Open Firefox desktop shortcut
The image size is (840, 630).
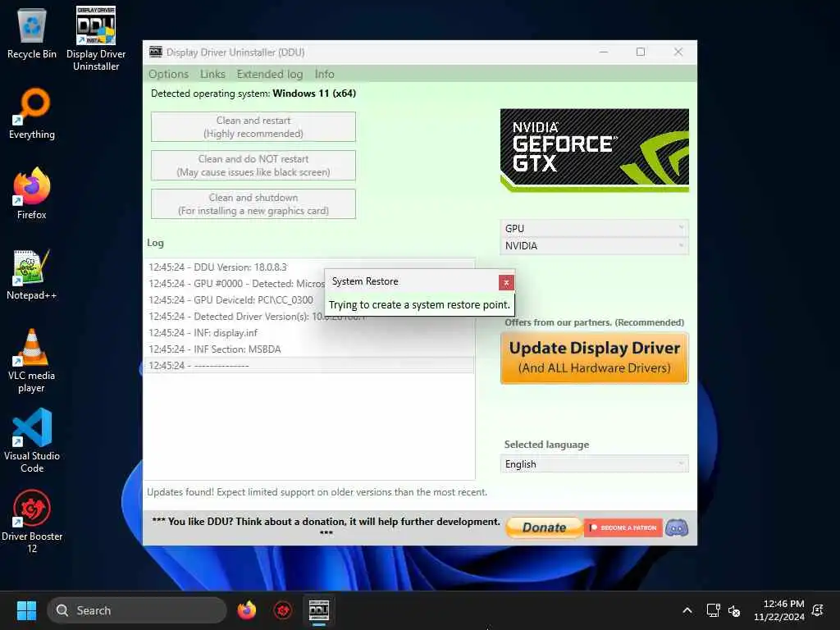32,194
